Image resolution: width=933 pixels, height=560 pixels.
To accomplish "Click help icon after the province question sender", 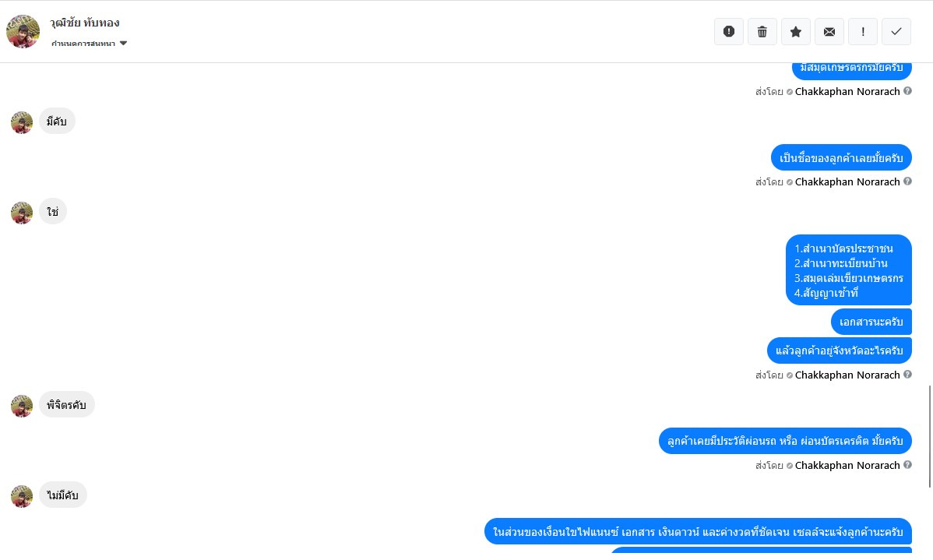I will point(907,375).
